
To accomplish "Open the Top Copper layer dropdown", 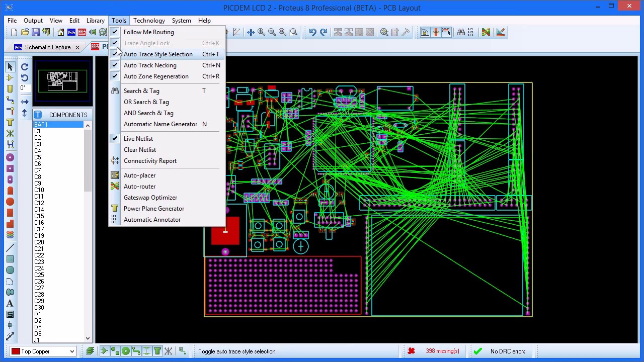I will (43, 351).
